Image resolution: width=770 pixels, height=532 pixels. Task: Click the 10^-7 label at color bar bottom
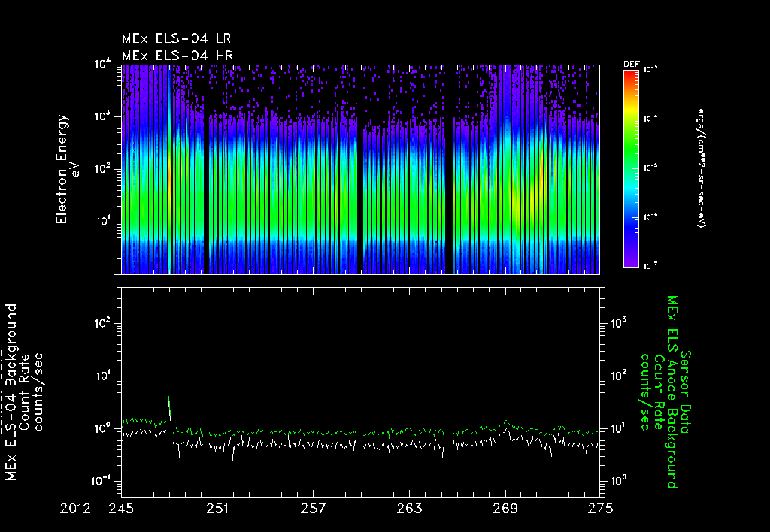tap(650, 266)
